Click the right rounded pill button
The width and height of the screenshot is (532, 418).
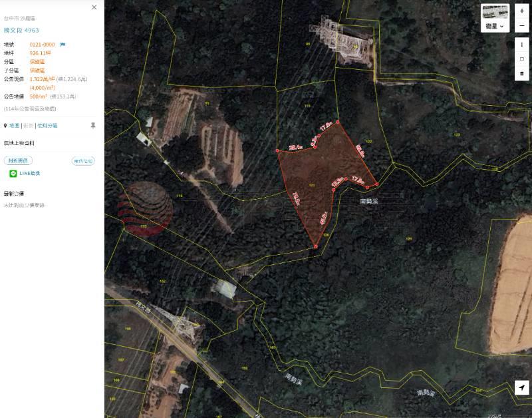coord(83,161)
